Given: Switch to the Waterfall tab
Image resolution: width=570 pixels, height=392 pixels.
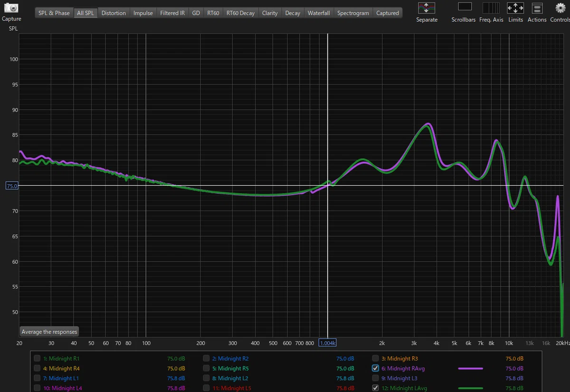Looking at the screenshot, I should [318, 13].
